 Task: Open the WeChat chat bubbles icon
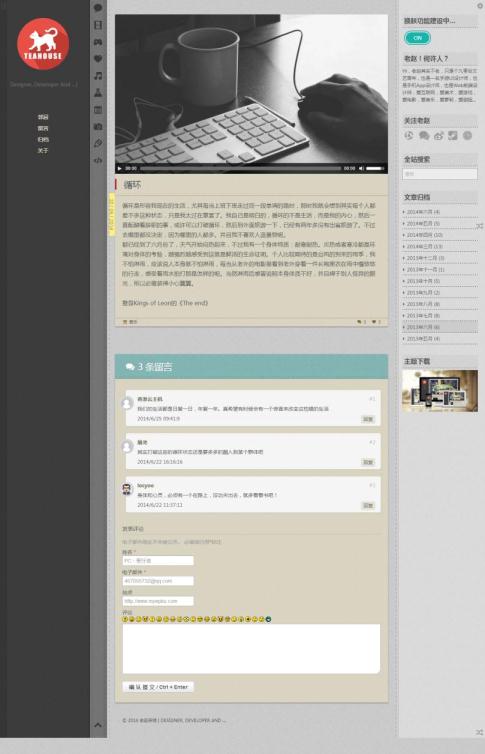(x=423, y=136)
